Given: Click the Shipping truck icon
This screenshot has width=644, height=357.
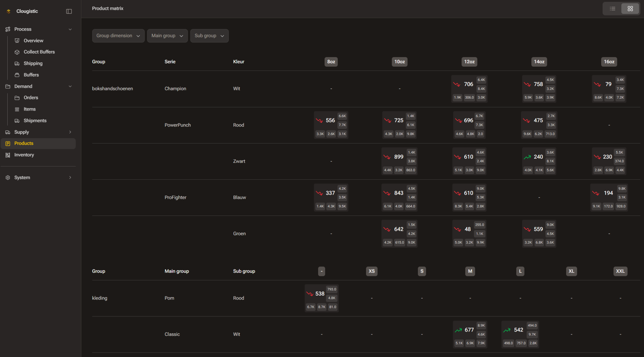Looking at the screenshot, I should click(x=17, y=63).
